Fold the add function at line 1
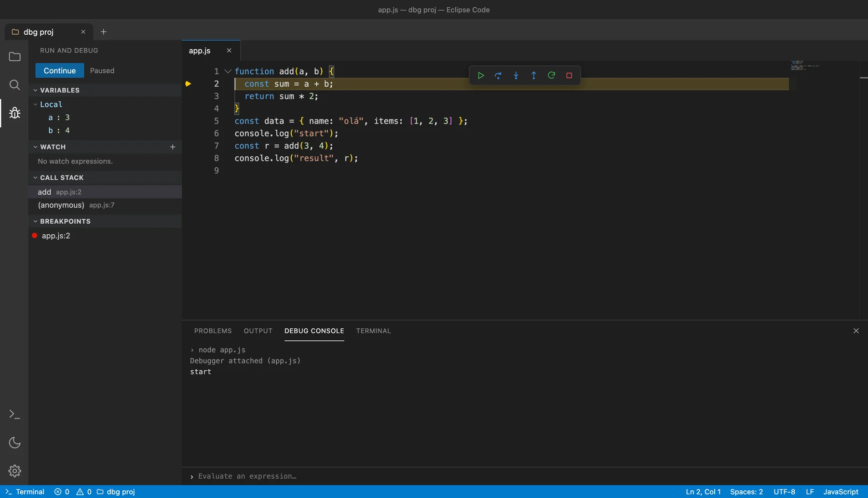The width and height of the screenshot is (868, 498). [x=228, y=71]
